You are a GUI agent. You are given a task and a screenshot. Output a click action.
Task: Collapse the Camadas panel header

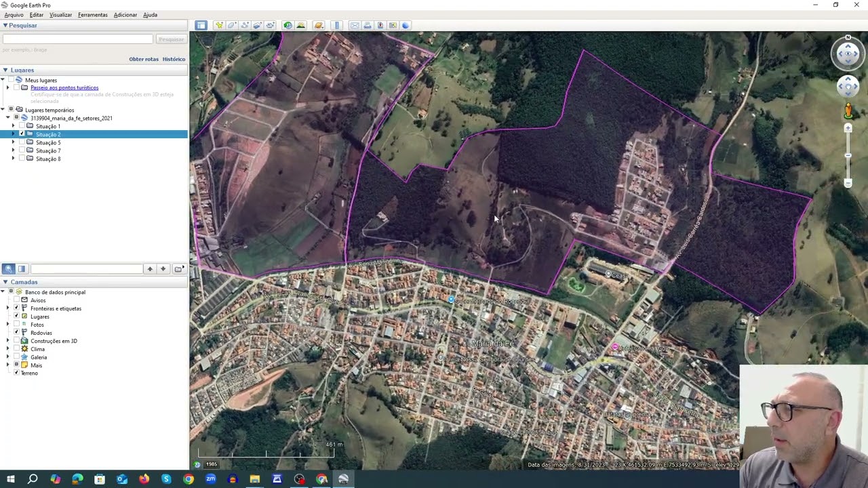[x=5, y=282]
